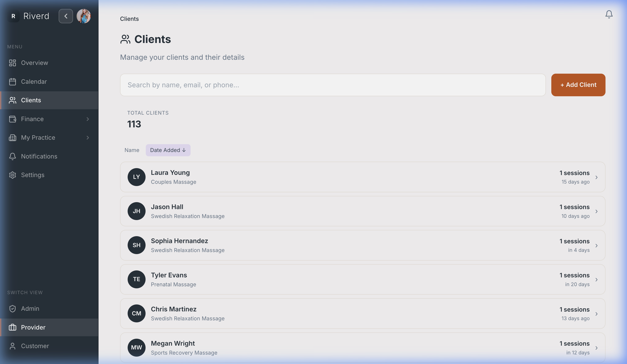Expand the My Practice submenu chevron
This screenshot has width=627, height=364.
(x=88, y=138)
